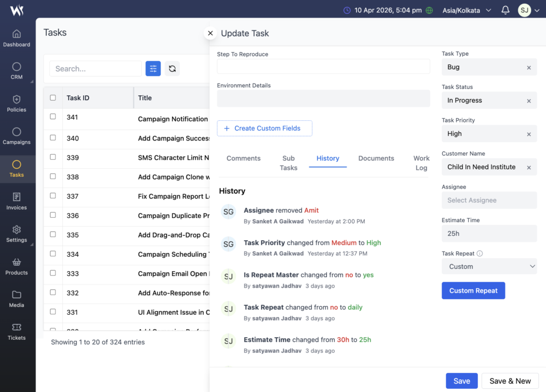Screen dimensions: 546x392
Task: Switch to the Comments tab
Action: [x=244, y=158]
